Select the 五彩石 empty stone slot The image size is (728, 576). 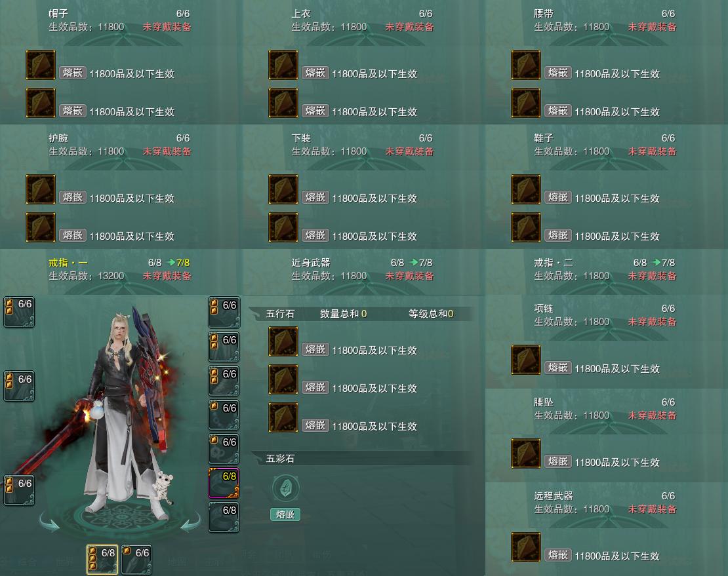click(x=285, y=488)
